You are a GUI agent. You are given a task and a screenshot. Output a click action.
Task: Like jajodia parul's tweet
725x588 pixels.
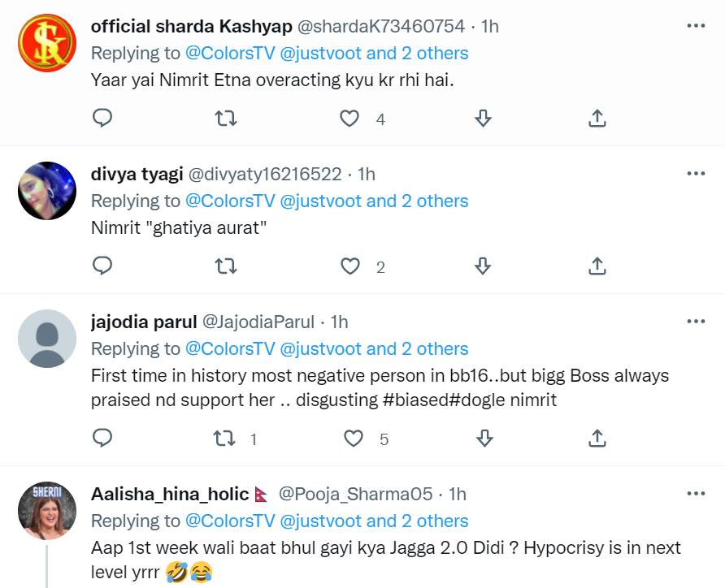[x=354, y=439]
